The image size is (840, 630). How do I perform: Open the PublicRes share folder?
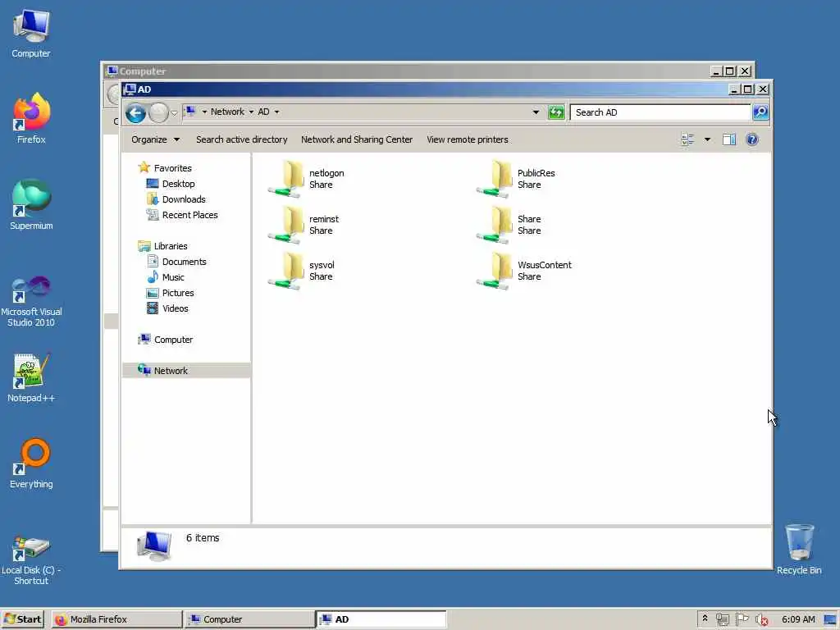(x=516, y=178)
